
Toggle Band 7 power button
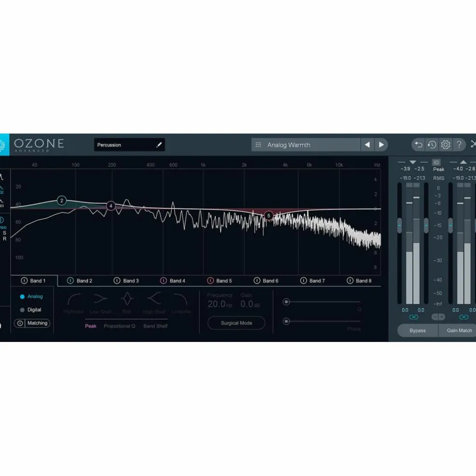tap(304, 281)
